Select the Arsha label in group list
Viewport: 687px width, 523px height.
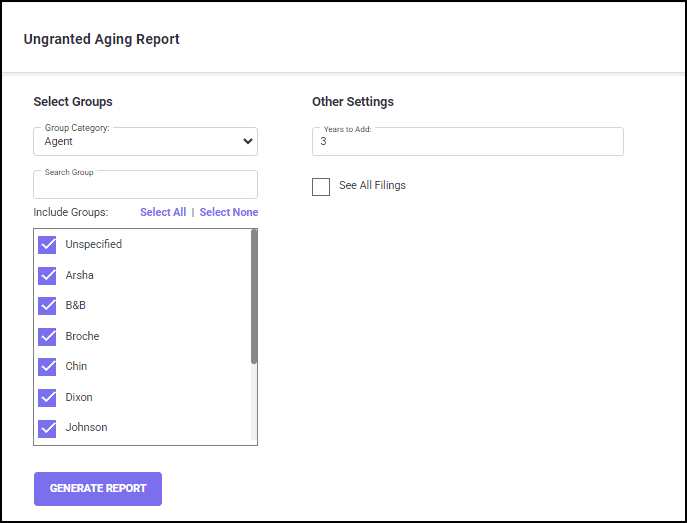(80, 275)
